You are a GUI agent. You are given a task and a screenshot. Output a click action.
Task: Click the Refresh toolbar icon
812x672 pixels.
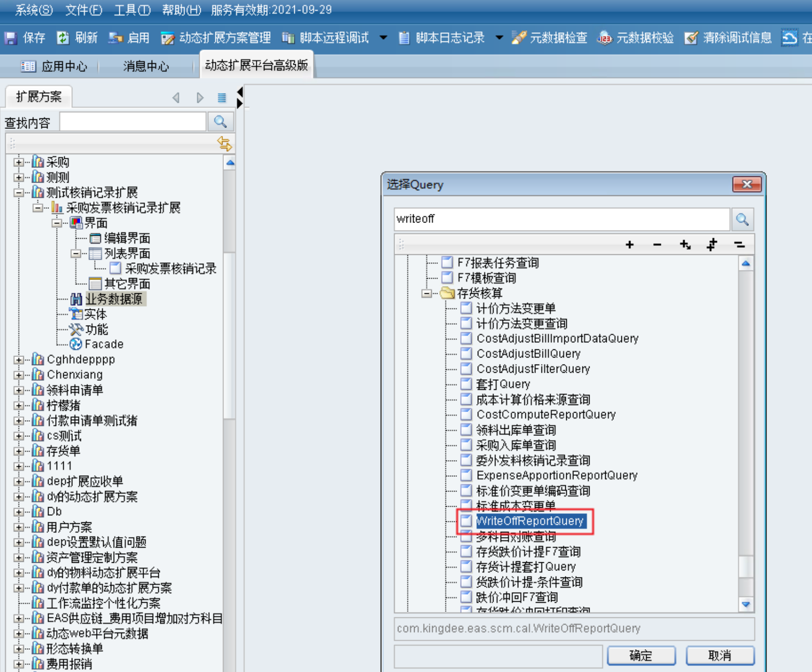coord(63,38)
